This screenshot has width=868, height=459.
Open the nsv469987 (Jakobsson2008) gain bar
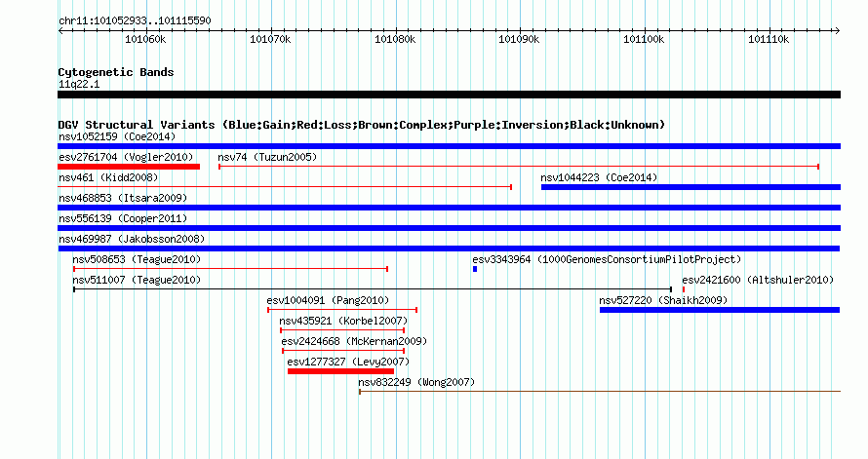(x=449, y=249)
